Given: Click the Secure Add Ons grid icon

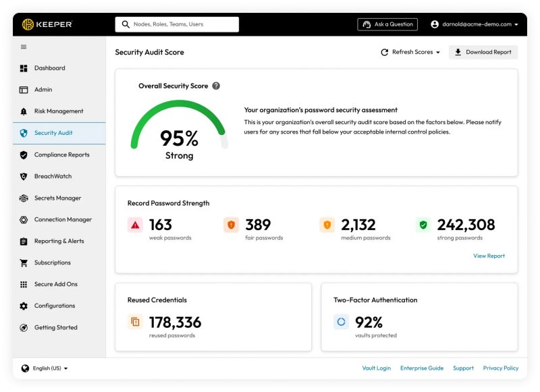Looking at the screenshot, I should (24, 284).
